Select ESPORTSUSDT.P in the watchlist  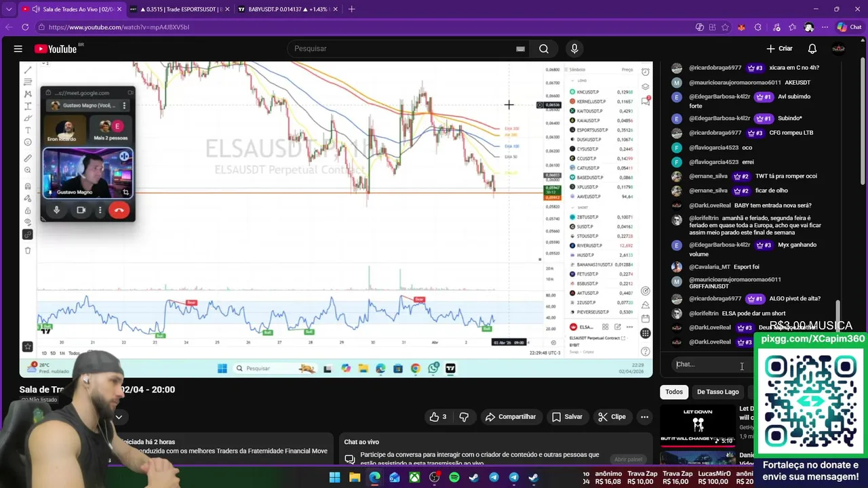point(592,130)
